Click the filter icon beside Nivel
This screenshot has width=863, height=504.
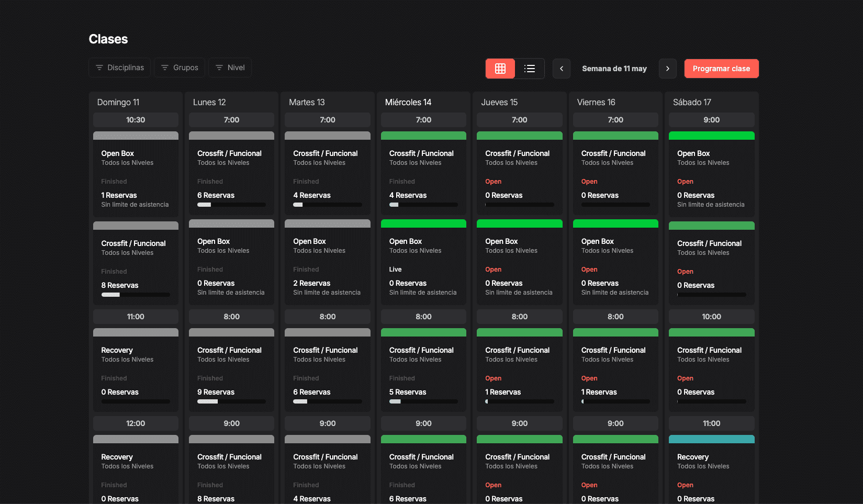click(x=219, y=68)
